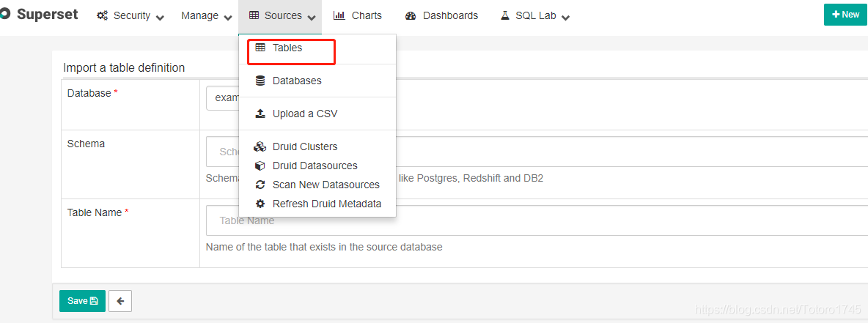Viewport: 868px width, 323px height.
Task: Click the Sources table grid icon in navbar
Action: (254, 15)
